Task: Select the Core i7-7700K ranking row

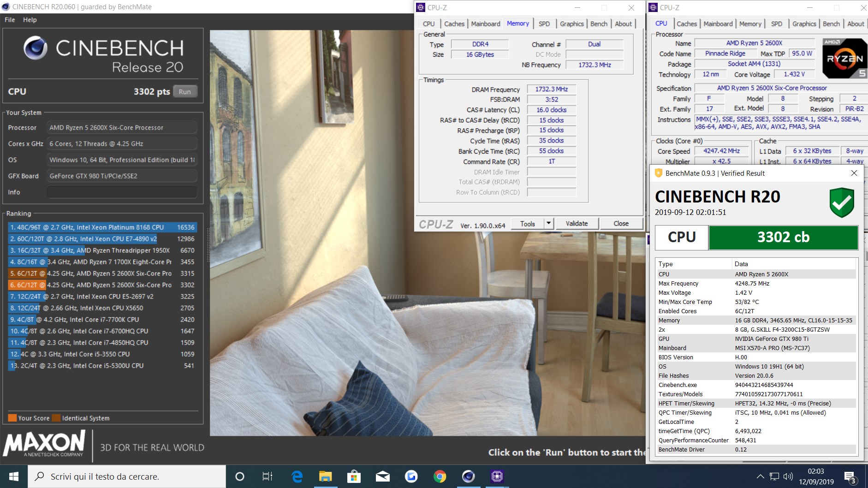Action: coord(102,320)
